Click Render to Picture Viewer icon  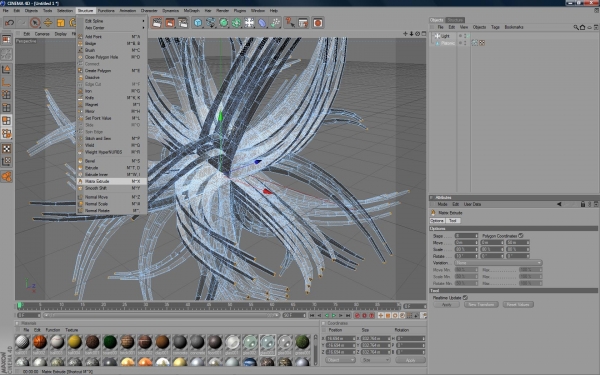click(170, 23)
